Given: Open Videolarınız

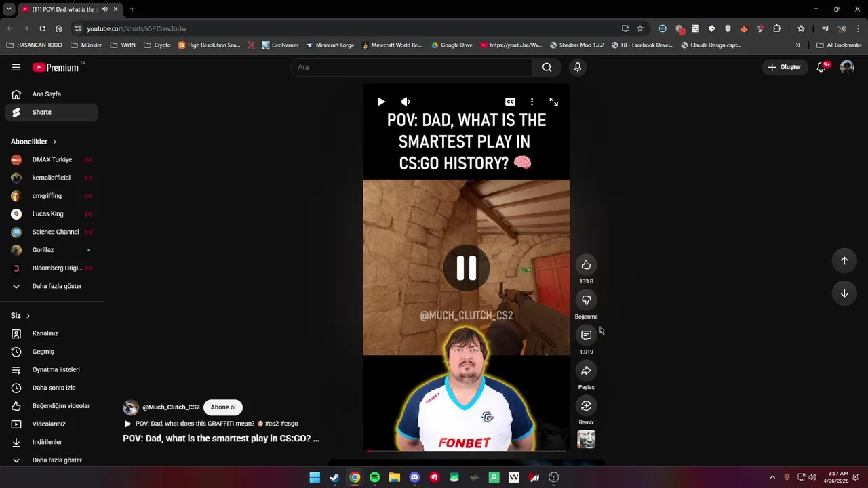Looking at the screenshot, I should click(x=52, y=424).
